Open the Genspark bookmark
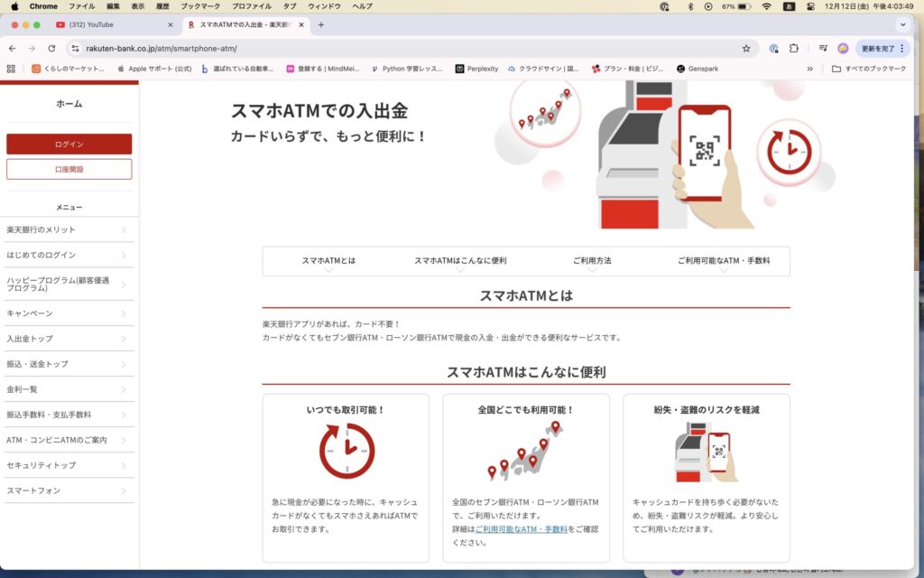924x578 pixels. tap(698, 69)
